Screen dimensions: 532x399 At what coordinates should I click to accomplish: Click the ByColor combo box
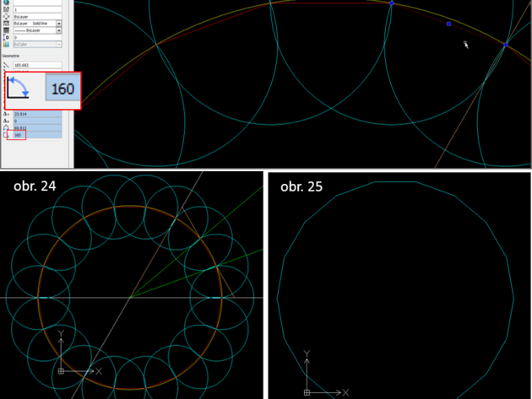[x=37, y=45]
